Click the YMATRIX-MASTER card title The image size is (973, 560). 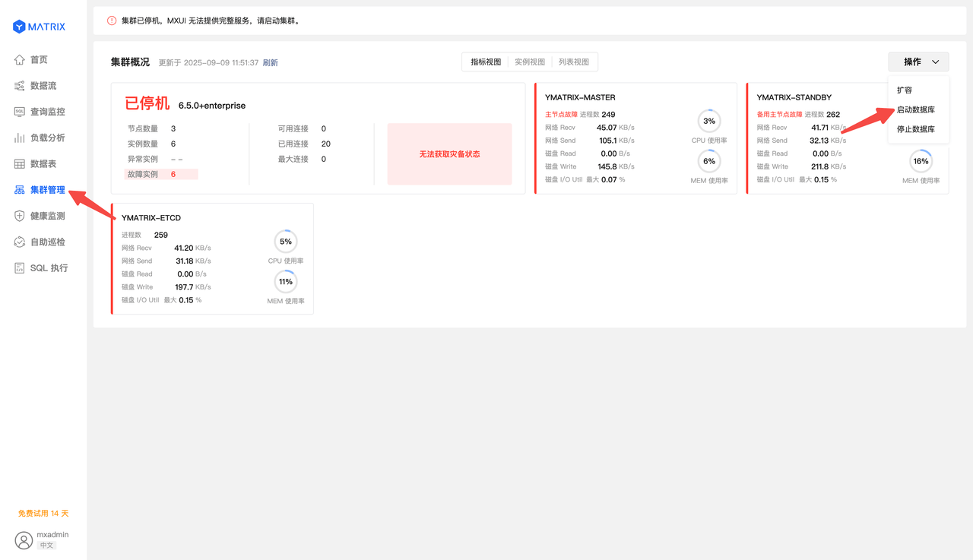[x=580, y=97]
